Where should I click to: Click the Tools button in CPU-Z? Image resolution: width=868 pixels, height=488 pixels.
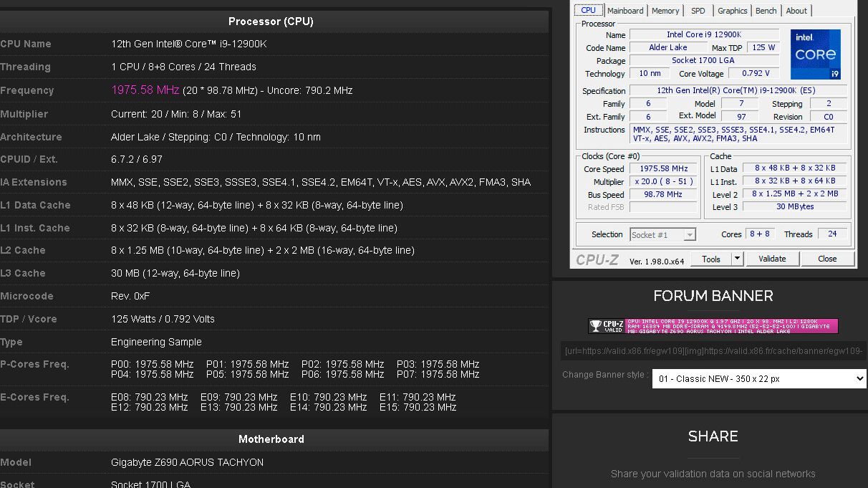click(x=711, y=259)
